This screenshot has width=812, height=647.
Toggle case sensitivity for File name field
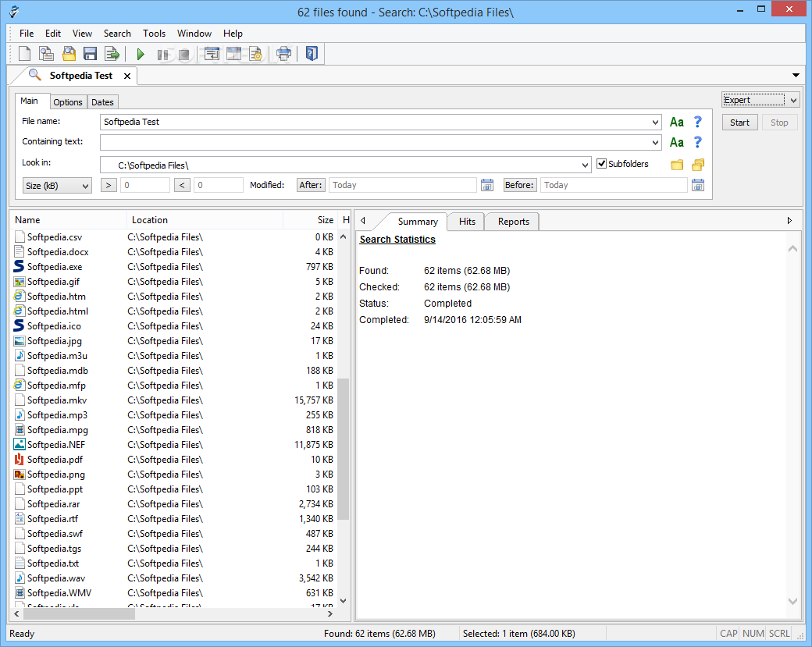(676, 123)
